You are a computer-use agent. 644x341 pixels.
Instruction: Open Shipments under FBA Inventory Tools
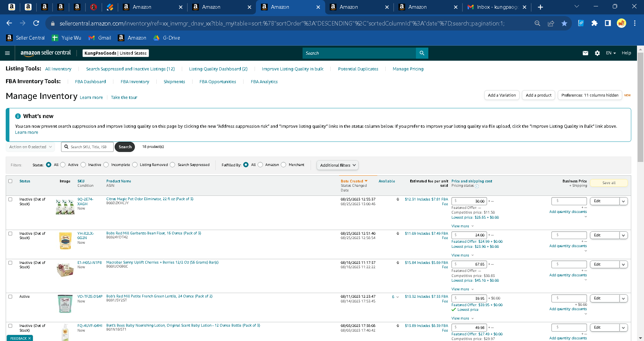174,82
